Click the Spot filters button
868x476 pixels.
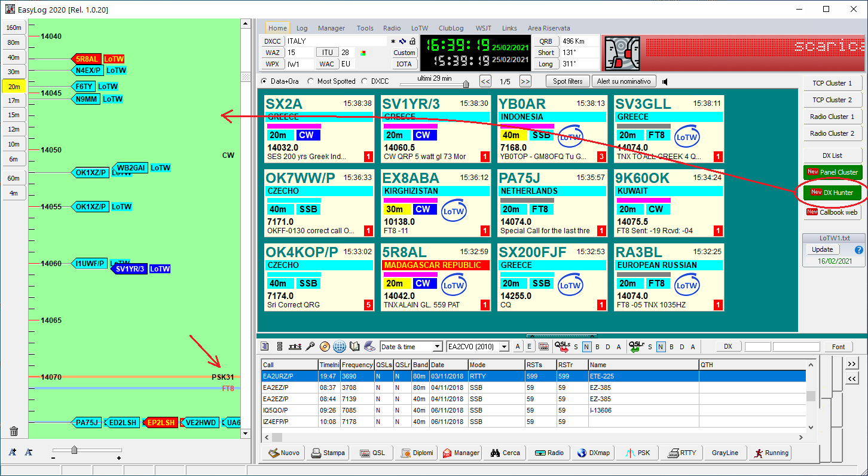point(567,81)
